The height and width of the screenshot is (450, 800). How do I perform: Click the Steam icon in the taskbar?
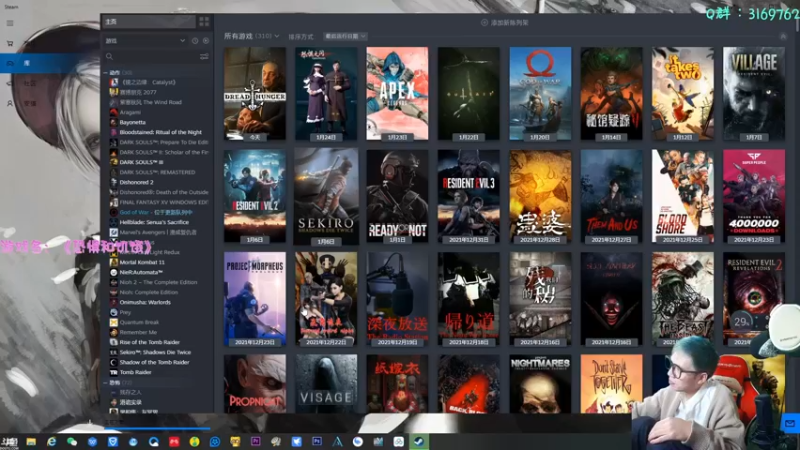pos(419,441)
